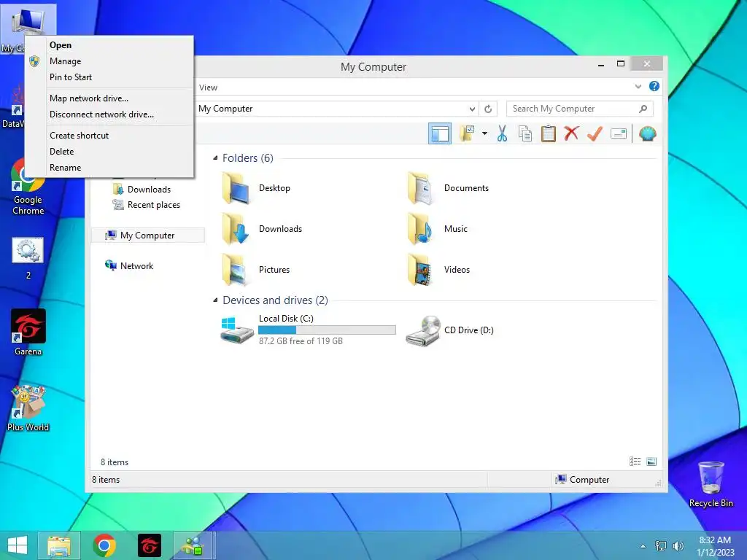This screenshot has width=747, height=560.
Task: Open the address bar history dropdown
Action: [472, 109]
